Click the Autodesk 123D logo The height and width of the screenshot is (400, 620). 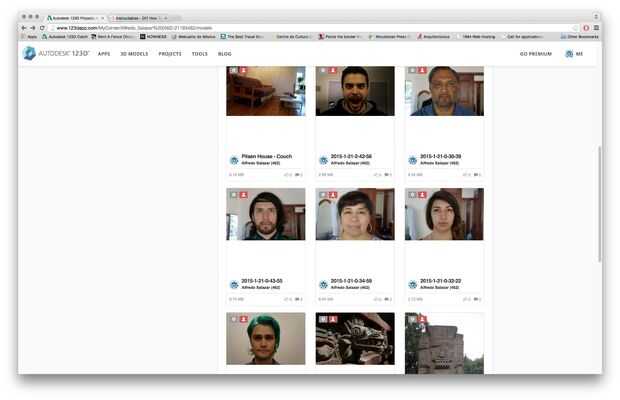[x=56, y=53]
